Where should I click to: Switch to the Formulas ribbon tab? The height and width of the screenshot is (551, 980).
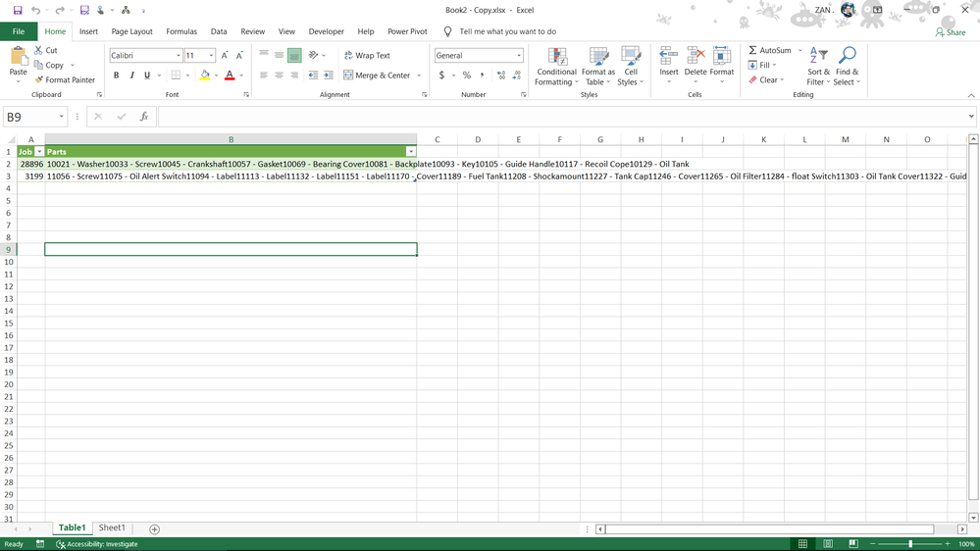pyautogui.click(x=181, y=31)
